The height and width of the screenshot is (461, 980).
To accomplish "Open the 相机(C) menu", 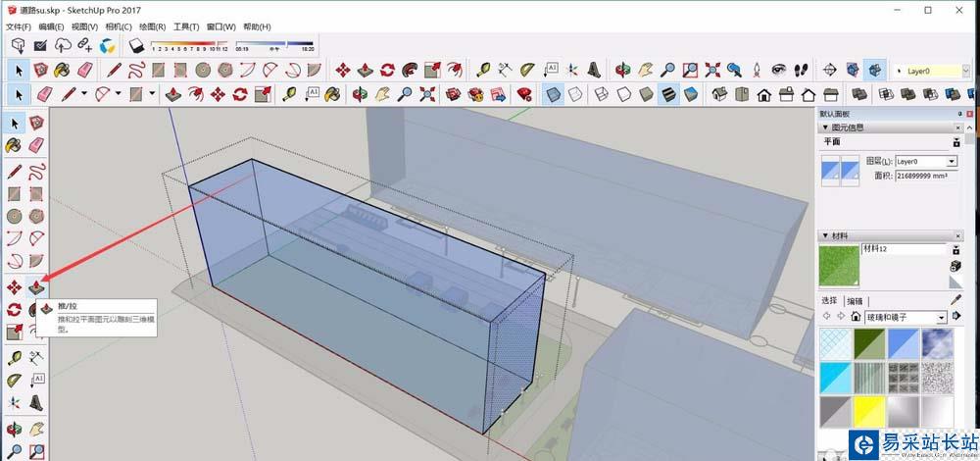I will [x=119, y=26].
